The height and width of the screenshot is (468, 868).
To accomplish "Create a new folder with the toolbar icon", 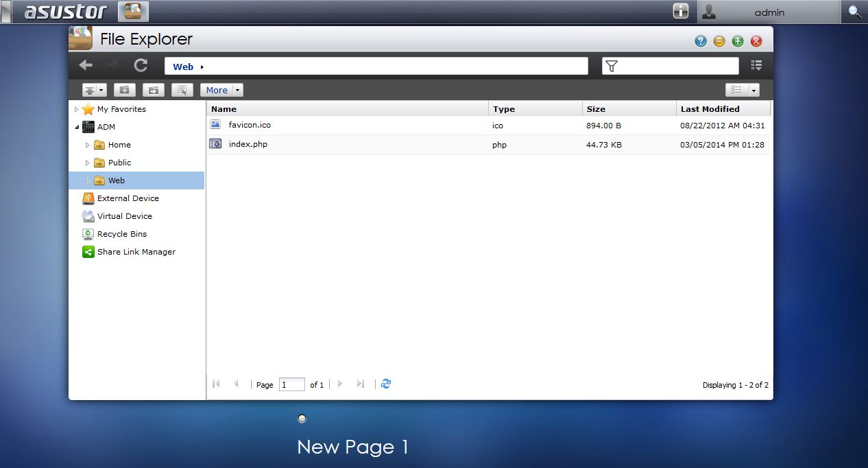I will (x=125, y=90).
